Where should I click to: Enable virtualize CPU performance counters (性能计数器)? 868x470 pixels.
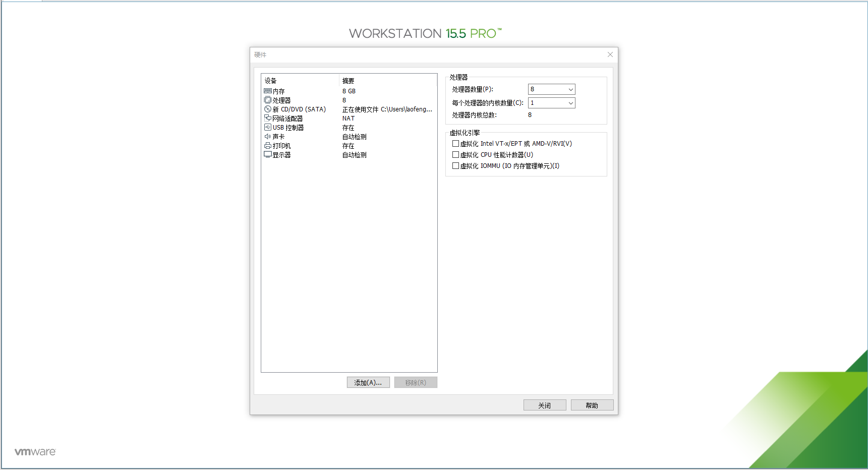[x=455, y=155]
